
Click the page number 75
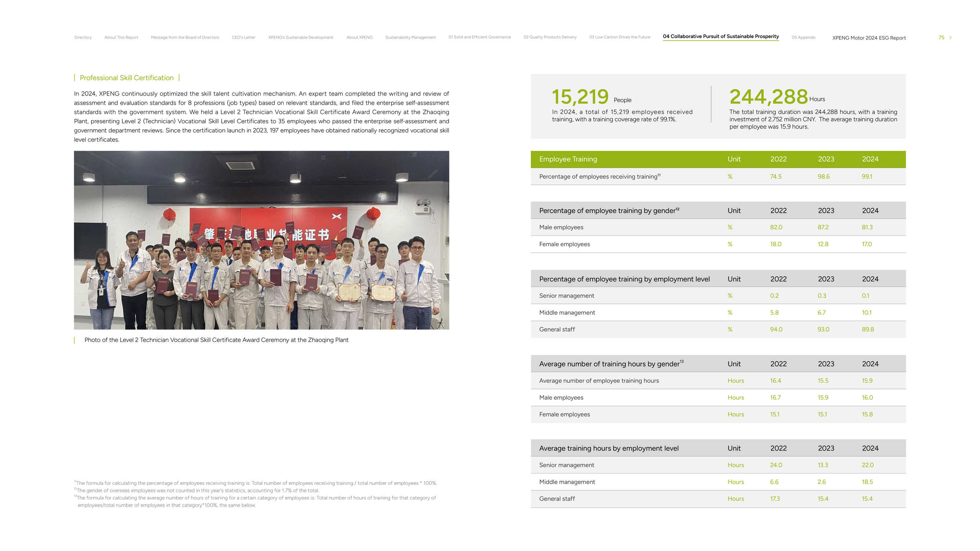click(x=941, y=37)
